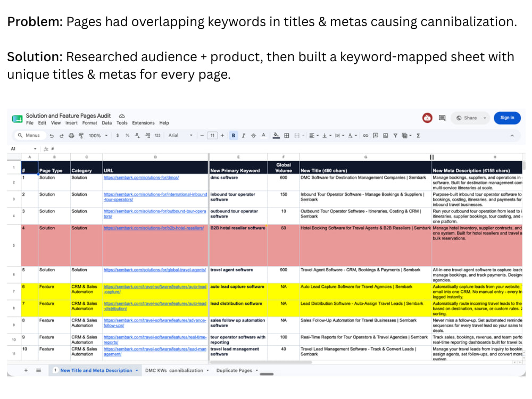Open the functions sigma menu
The image size is (532, 399).
pos(418,135)
